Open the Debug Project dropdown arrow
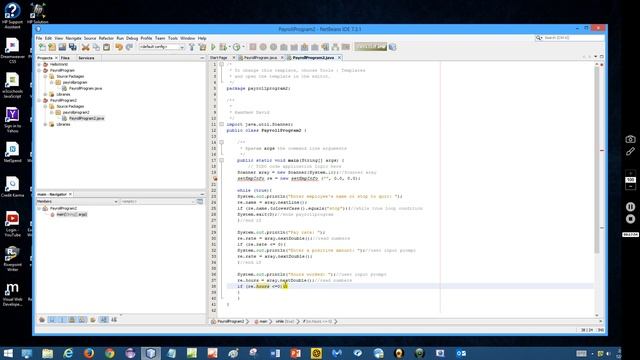Viewport: 640px width, 360px height. pyautogui.click(x=229, y=47)
